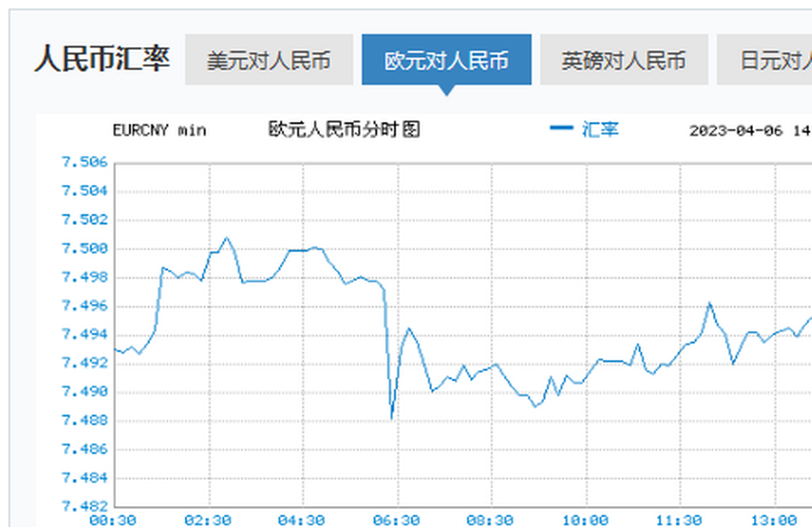Click the 10:00 time axis label
Screen dimensions: 812x527
point(585,520)
